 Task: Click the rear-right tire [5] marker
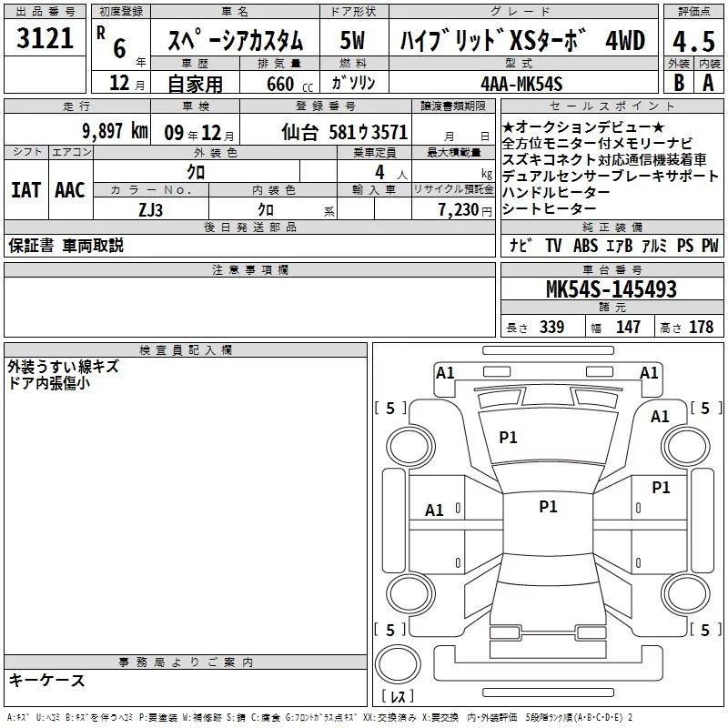tap(702, 630)
